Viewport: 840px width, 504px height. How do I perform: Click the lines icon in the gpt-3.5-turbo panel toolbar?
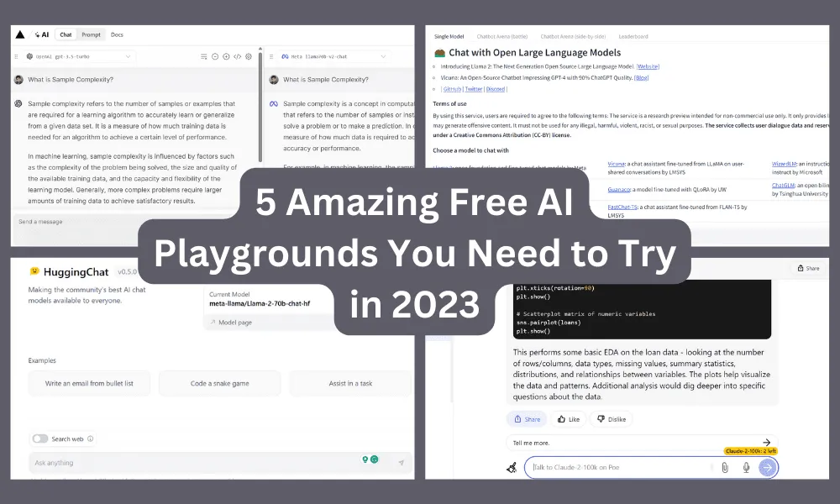tap(203, 56)
